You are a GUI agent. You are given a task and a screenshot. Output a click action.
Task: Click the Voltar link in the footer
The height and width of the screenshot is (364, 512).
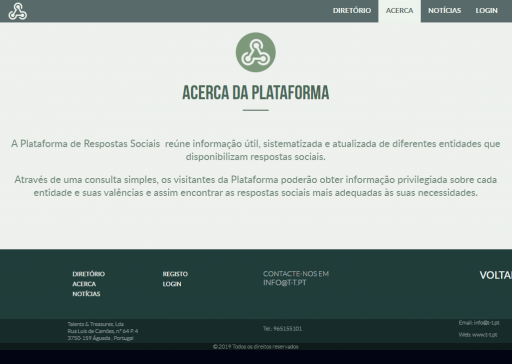496,275
